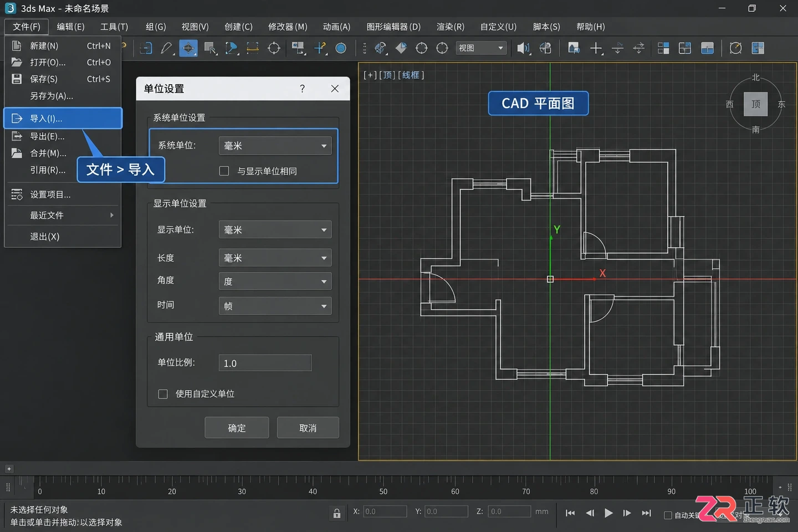Click the Open folder icon in File menu
This screenshot has width=798, height=532.
coord(17,62)
